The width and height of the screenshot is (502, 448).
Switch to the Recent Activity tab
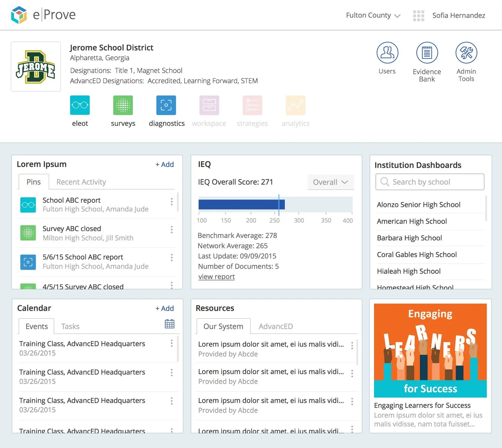coord(81,182)
